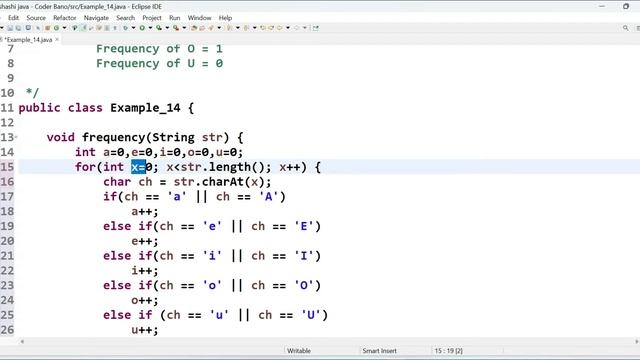Click the Previous Annotation icon
The width and height of the screenshot is (640, 360).
coord(246,28)
